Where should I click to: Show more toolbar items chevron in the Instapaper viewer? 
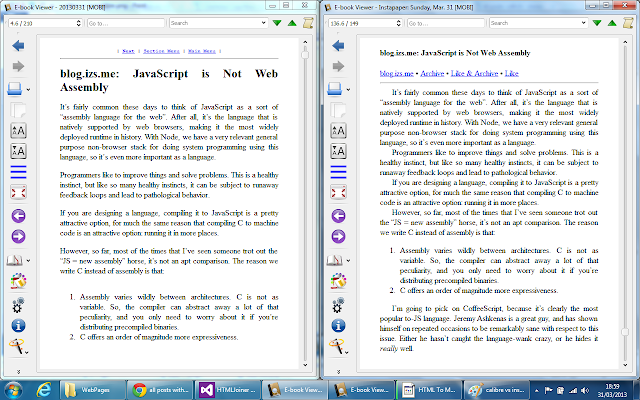(x=338, y=371)
